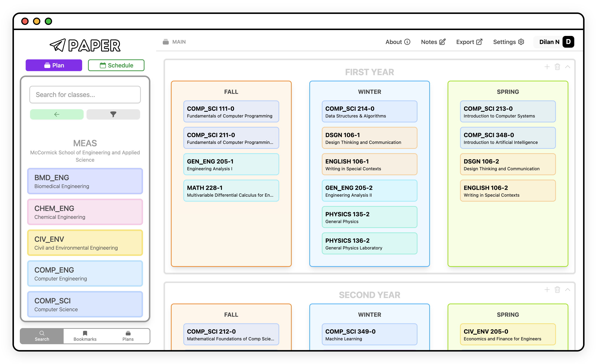Select GEN_ENG 205-1 Engineering Analysis I
The image size is (597, 364).
tap(231, 164)
